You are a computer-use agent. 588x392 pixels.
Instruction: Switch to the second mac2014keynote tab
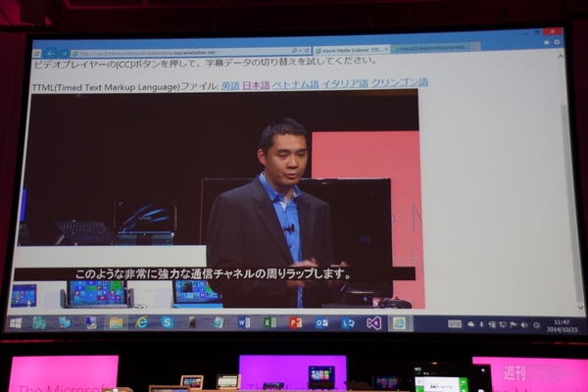pos(431,48)
